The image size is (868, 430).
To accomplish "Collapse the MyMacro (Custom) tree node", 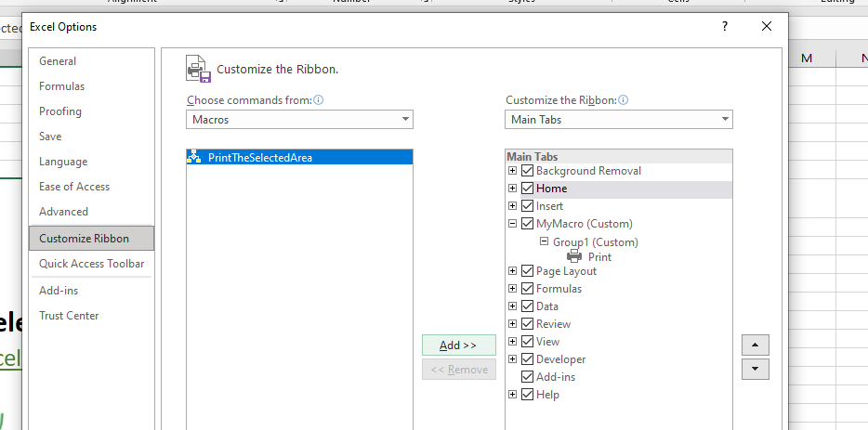I will pos(513,224).
